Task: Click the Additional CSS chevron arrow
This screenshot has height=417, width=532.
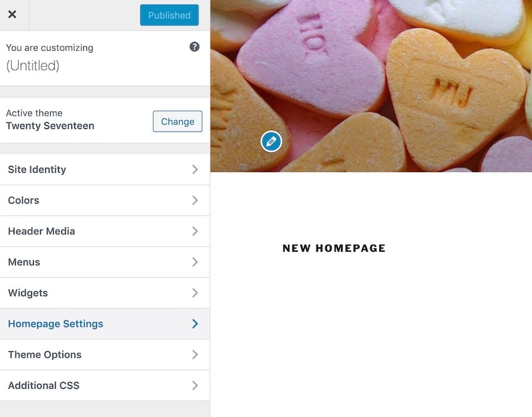Action: click(195, 386)
